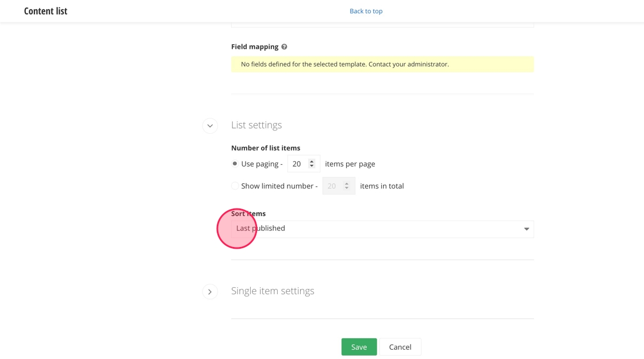Click the Single item settings heading

(x=273, y=291)
